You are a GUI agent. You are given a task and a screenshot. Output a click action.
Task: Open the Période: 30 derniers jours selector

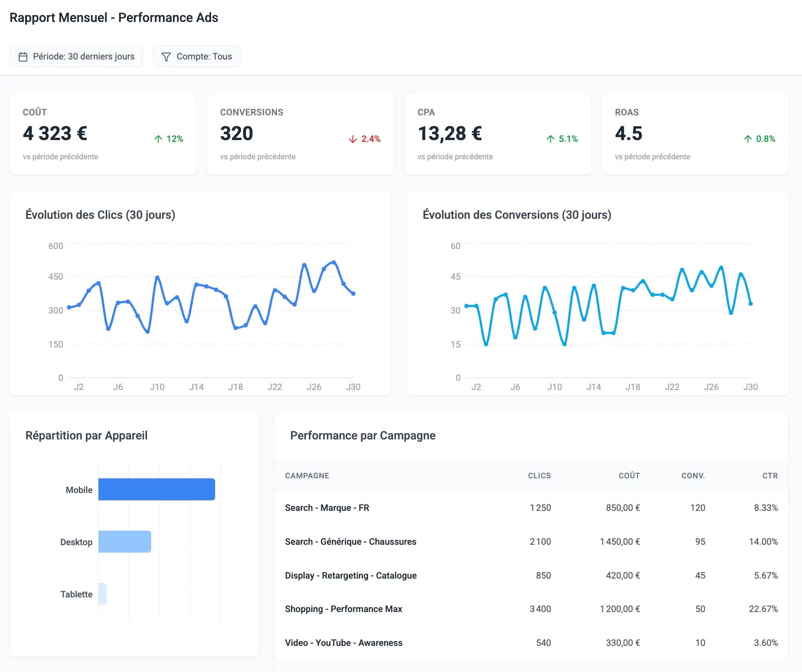(76, 57)
